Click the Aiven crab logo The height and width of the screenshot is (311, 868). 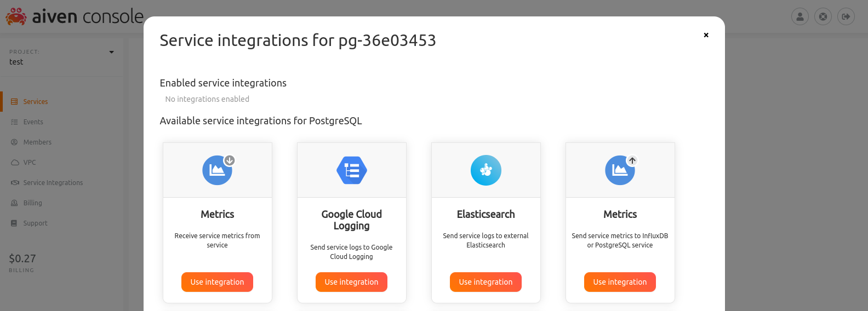16,16
